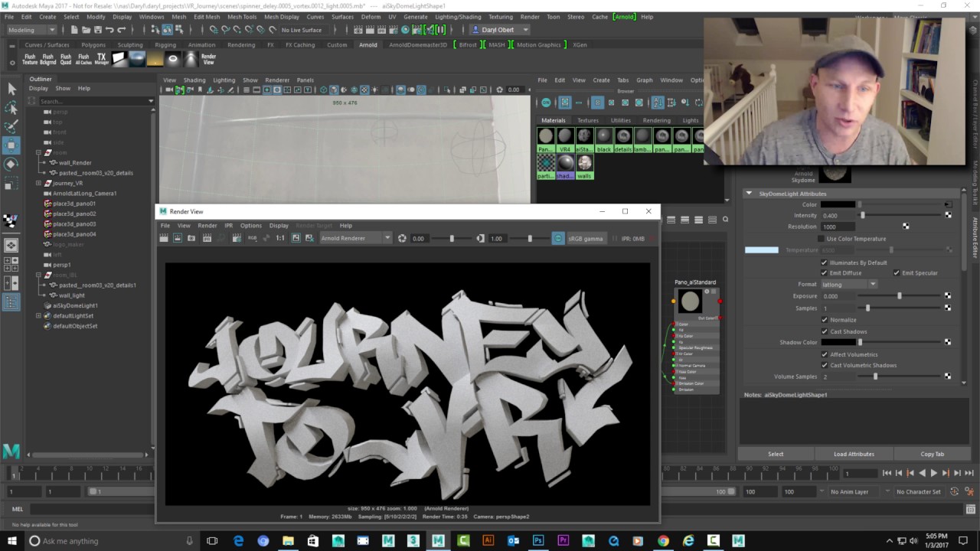This screenshot has height=551, width=980.
Task: Create Arnold area light from shelf
Action: pos(119,59)
